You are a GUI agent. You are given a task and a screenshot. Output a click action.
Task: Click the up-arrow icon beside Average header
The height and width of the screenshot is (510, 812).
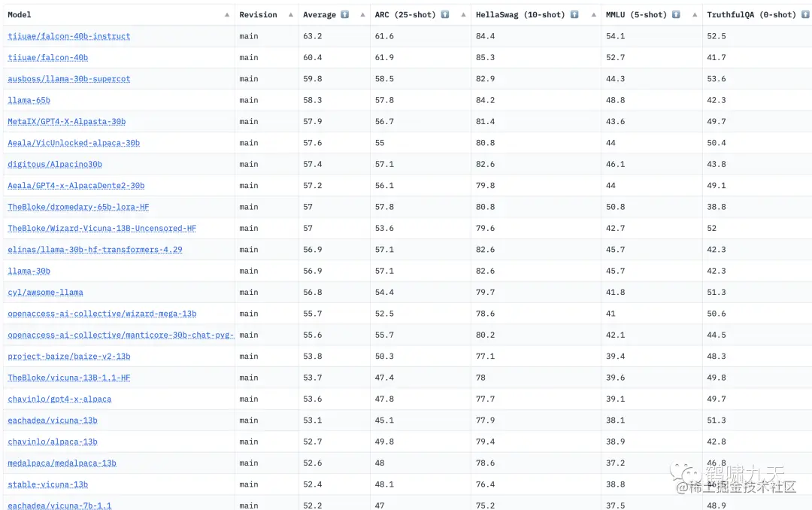tap(345, 14)
